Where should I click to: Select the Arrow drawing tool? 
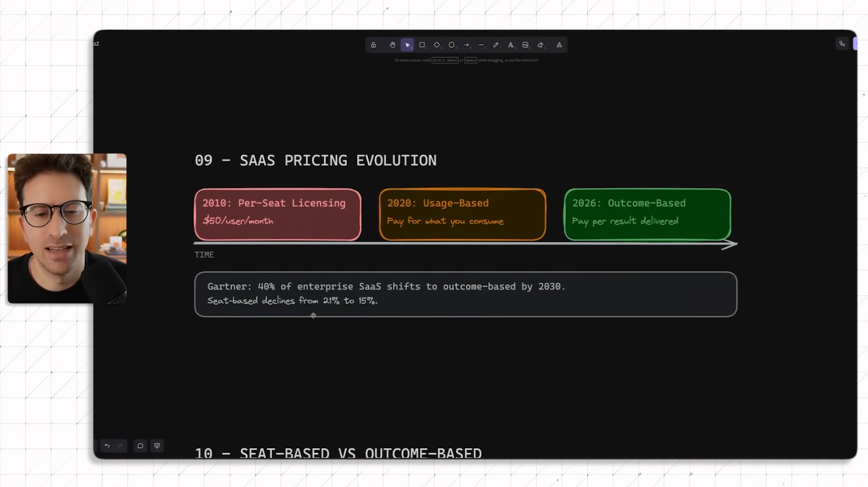coord(466,45)
